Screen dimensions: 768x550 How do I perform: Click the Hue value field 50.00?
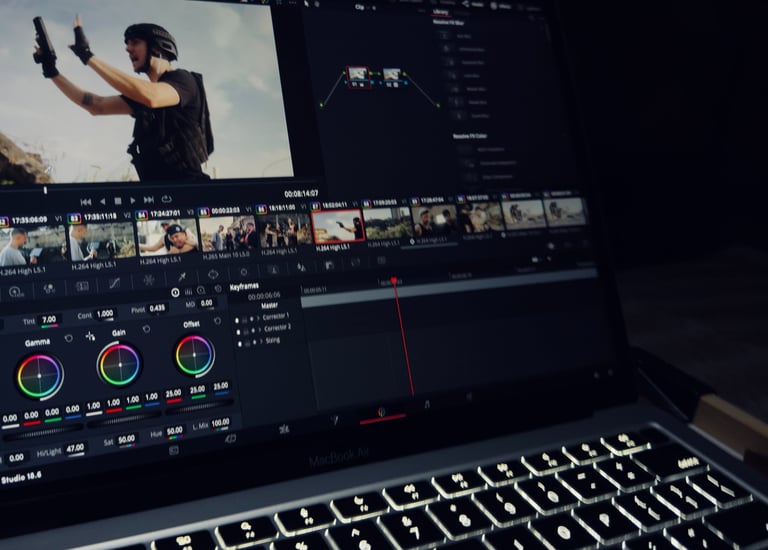pos(175,431)
